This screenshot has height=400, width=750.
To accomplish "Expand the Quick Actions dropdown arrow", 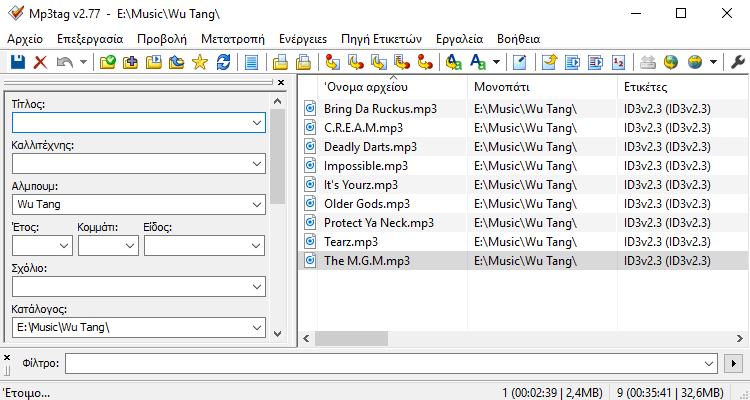I will (x=496, y=62).
